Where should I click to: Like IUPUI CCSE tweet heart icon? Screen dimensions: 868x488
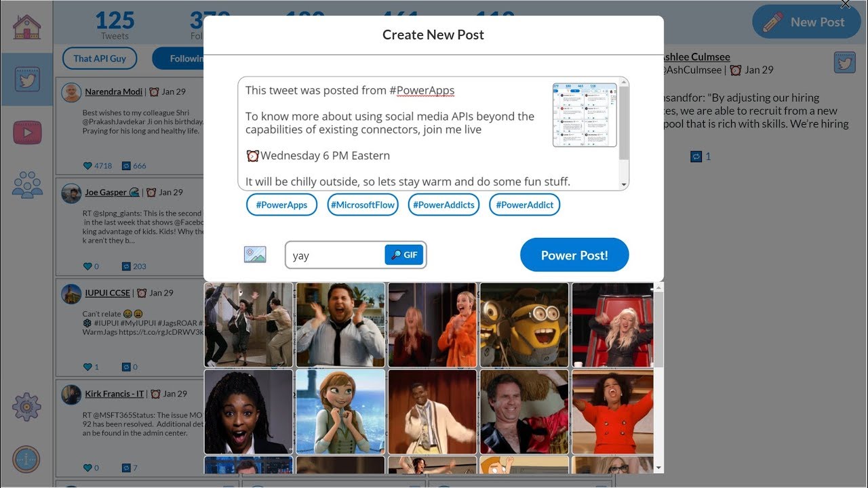tap(87, 367)
